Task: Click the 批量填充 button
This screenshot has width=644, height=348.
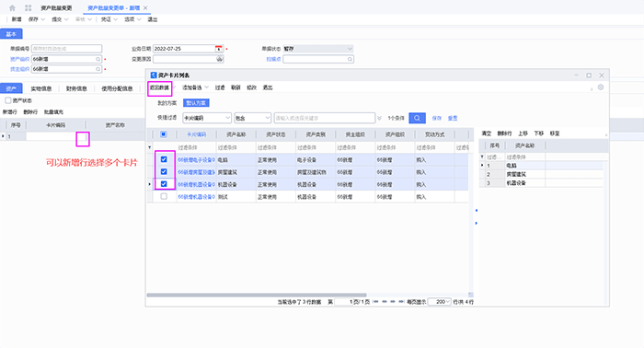Action: (53, 111)
